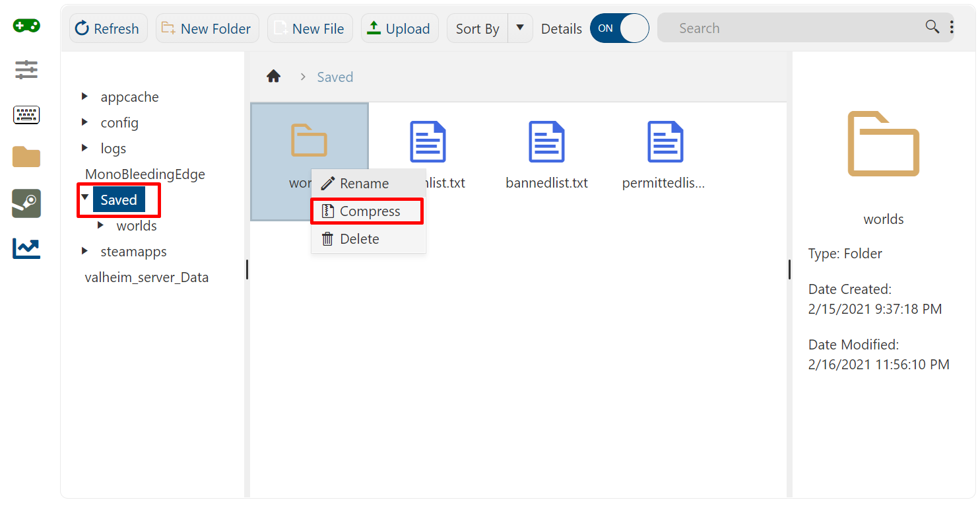The width and height of the screenshot is (980, 506).
Task: Open the Sort By dropdown arrow
Action: (x=520, y=28)
